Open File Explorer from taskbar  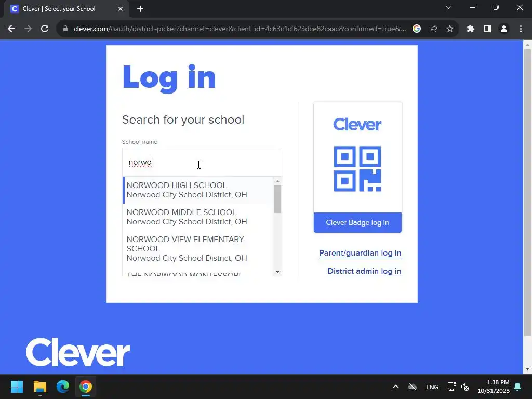pos(39,387)
